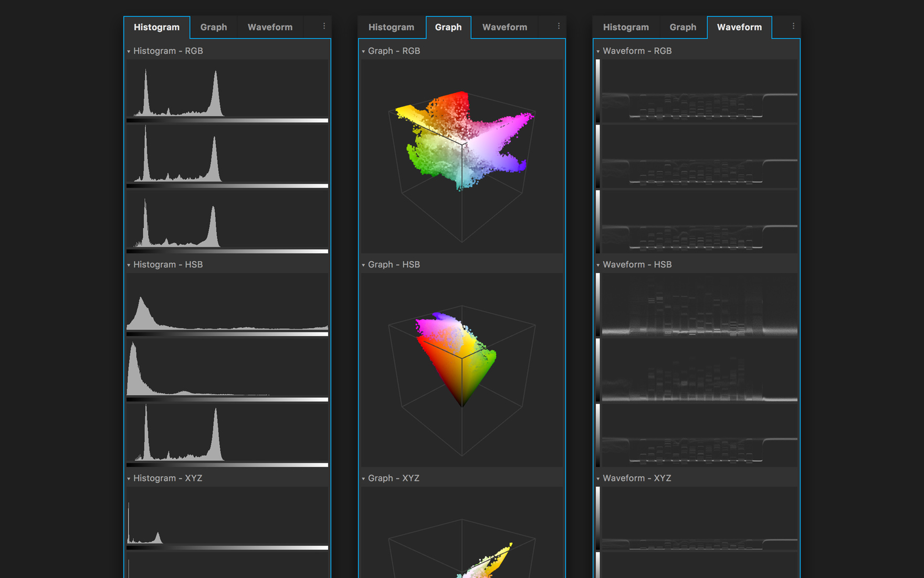Switch to Histogram tab in middle panel
Screen dimensions: 924x578
pyautogui.click(x=391, y=27)
